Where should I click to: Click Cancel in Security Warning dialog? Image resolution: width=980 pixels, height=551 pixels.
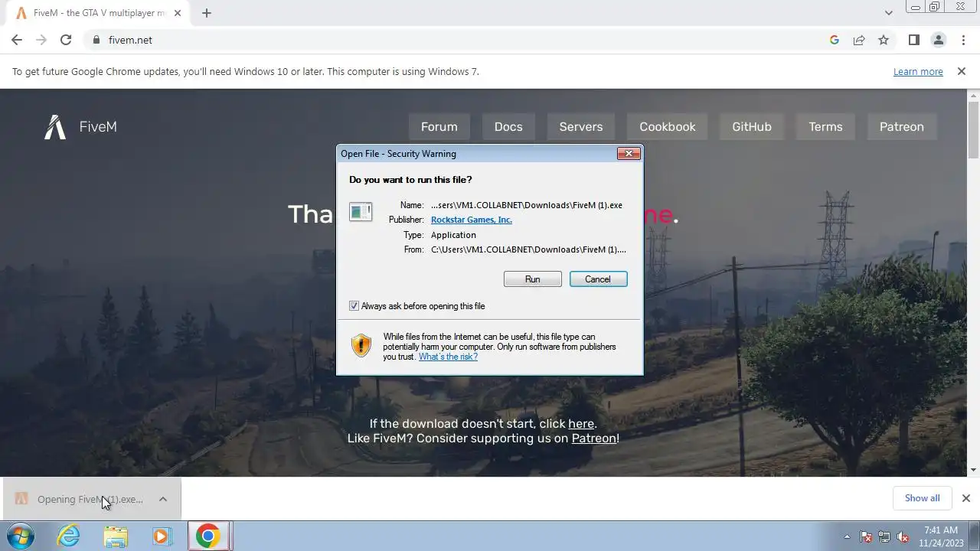[x=599, y=279]
